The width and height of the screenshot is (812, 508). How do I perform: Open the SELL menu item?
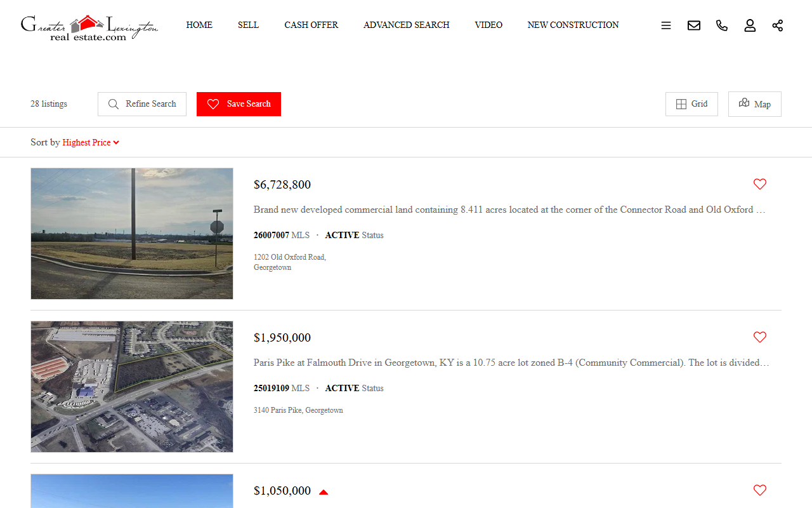pyautogui.click(x=248, y=25)
